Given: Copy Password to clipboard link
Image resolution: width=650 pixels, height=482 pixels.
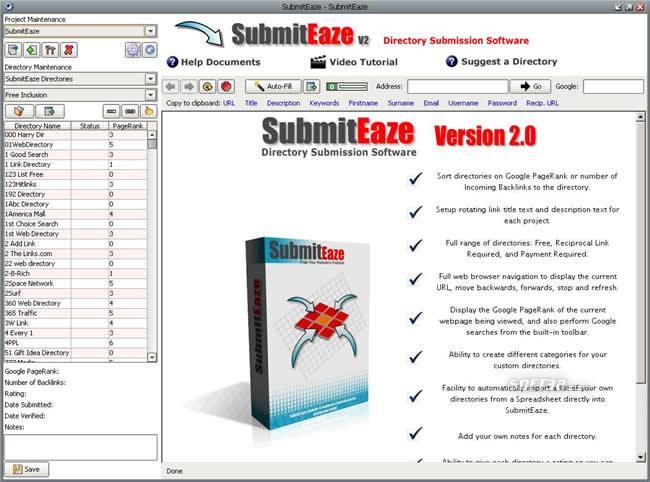Looking at the screenshot, I should (502, 103).
